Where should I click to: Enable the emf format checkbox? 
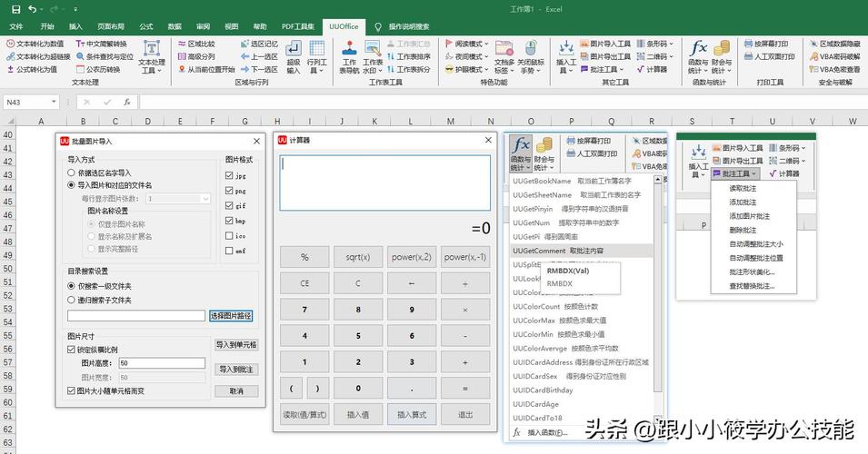(229, 251)
